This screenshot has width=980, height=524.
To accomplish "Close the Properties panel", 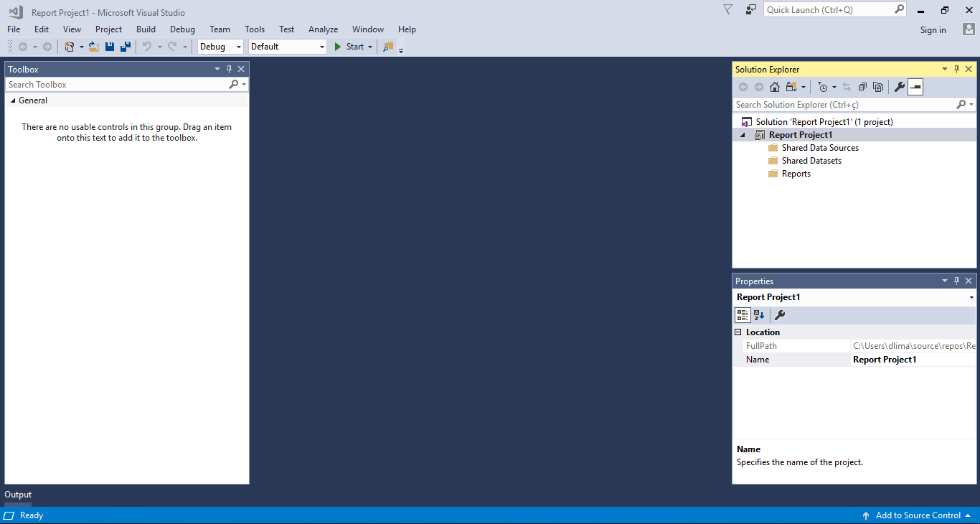I will [x=969, y=281].
